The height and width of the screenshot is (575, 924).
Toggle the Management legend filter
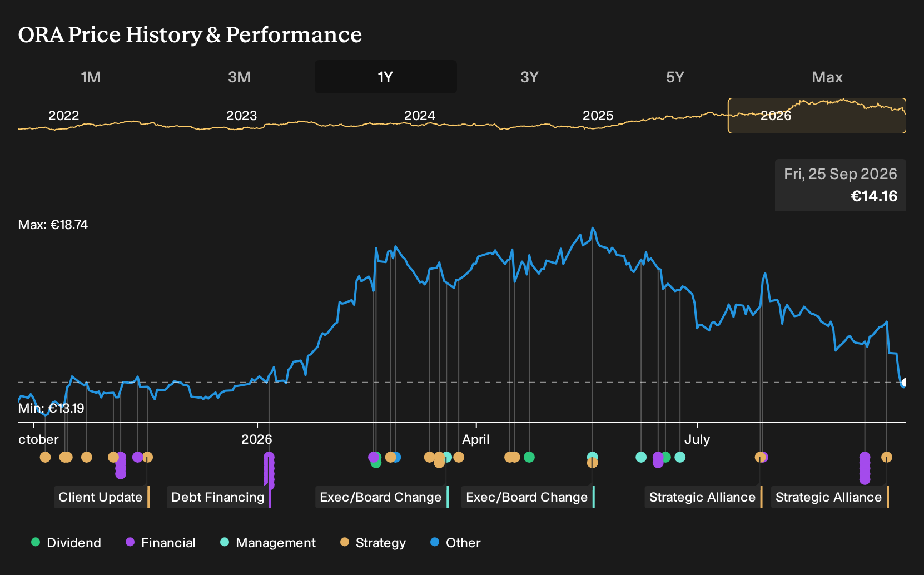[x=267, y=543]
